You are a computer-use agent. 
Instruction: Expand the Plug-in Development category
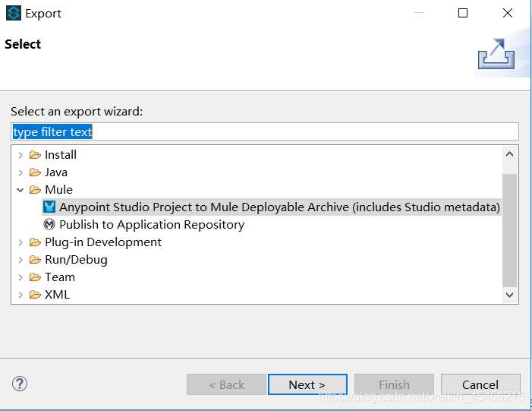tap(20, 242)
